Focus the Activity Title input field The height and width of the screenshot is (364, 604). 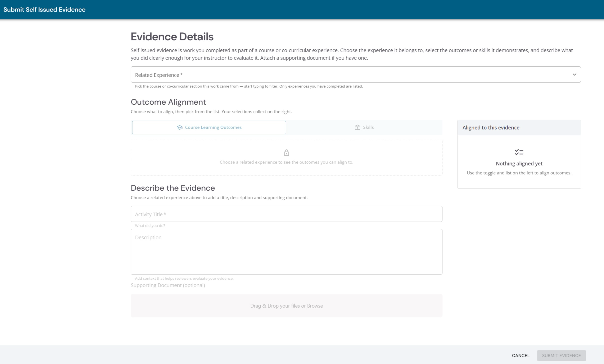click(286, 214)
